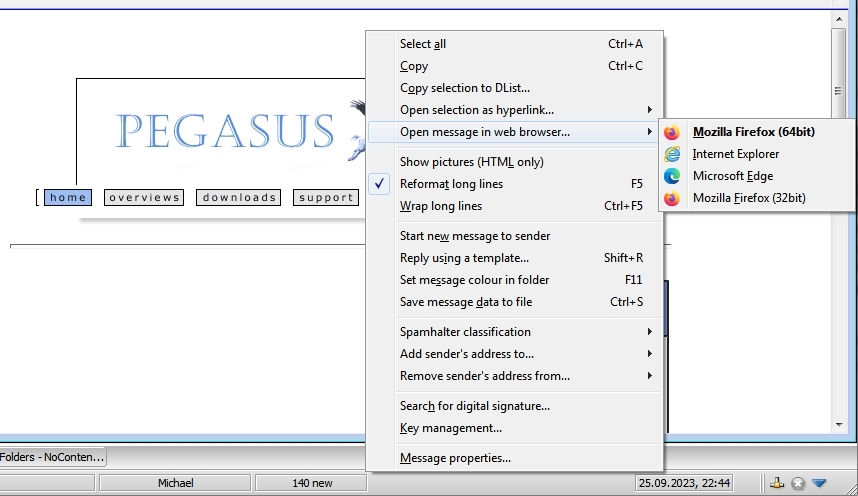Viewport: 858px width, 496px height.
Task: Expand Add sender's address to submenu
Action: [466, 354]
